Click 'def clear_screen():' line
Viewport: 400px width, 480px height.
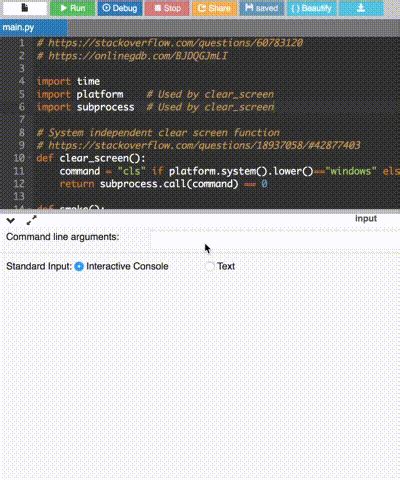pyautogui.click(x=91, y=158)
